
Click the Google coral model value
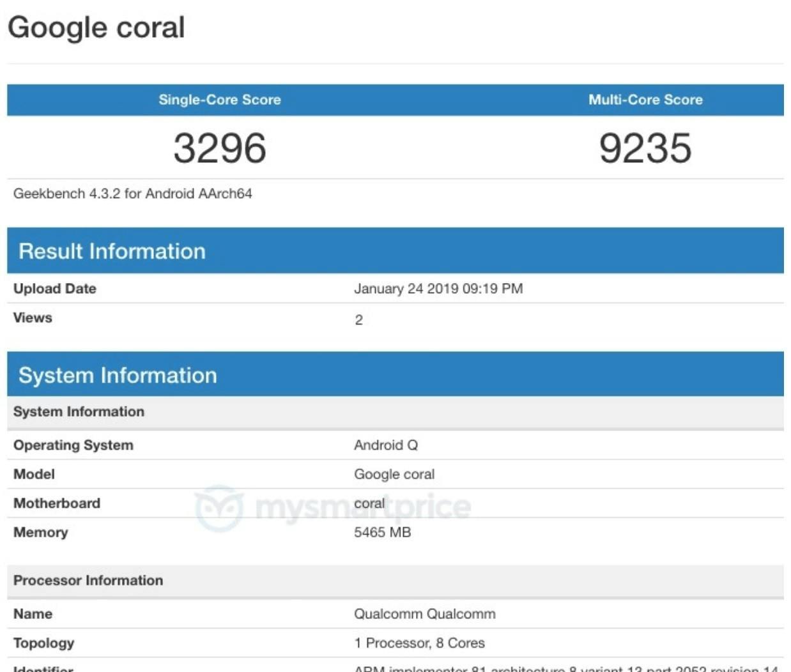(394, 474)
